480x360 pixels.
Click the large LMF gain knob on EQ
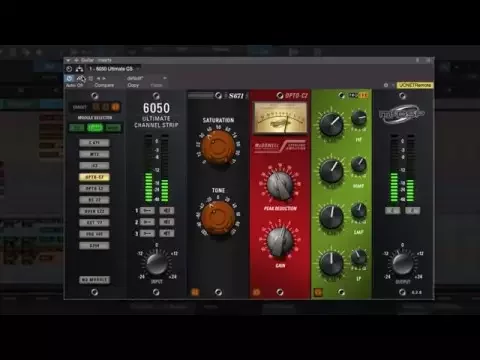(x=331, y=217)
